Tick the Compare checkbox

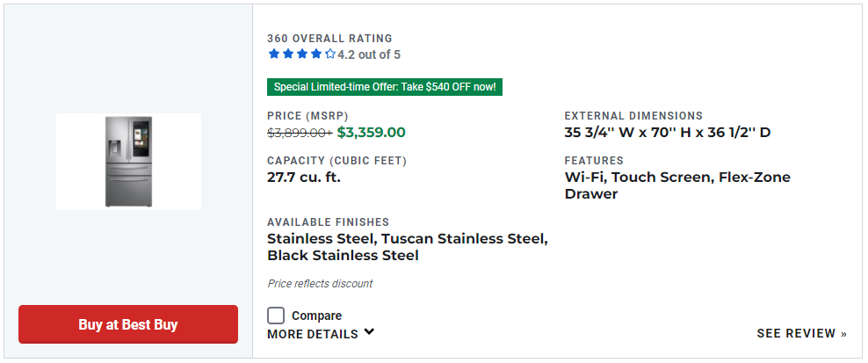tap(276, 316)
